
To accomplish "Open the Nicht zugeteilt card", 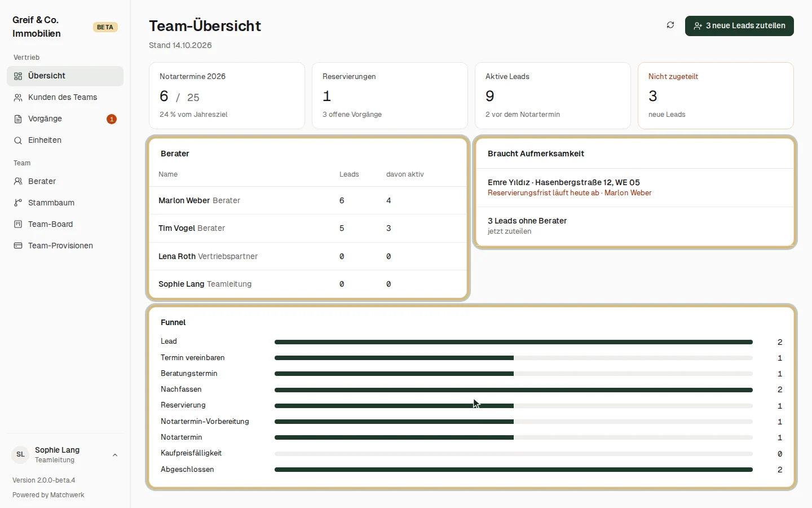I will point(716,95).
